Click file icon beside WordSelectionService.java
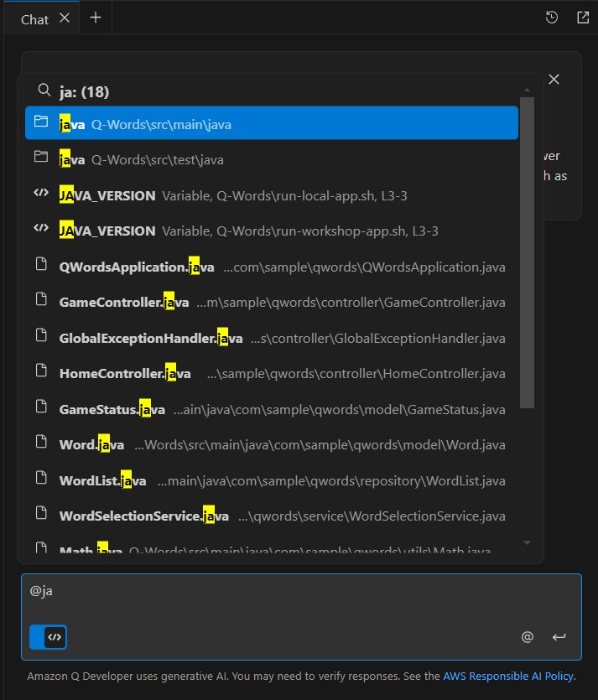The height and width of the screenshot is (700, 598). (41, 513)
